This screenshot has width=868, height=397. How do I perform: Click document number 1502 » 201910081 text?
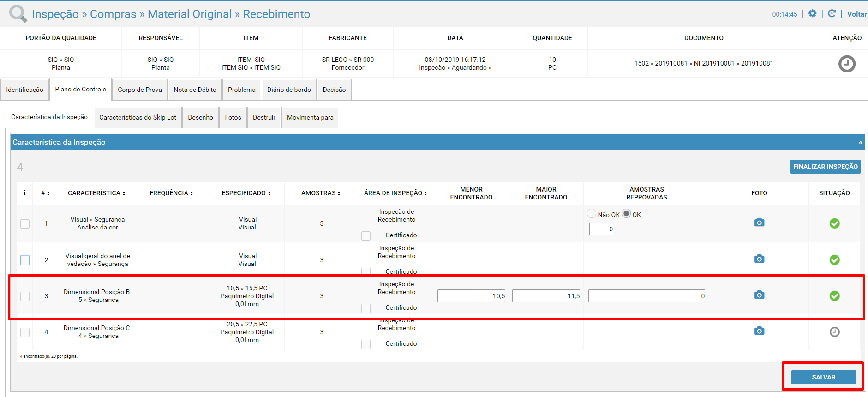pyautogui.click(x=703, y=63)
